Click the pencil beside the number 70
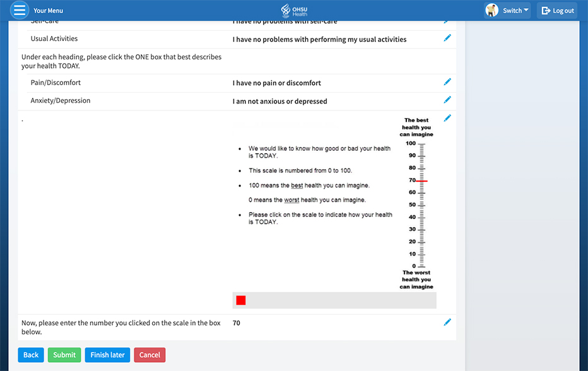The width and height of the screenshot is (588, 371). point(447,322)
